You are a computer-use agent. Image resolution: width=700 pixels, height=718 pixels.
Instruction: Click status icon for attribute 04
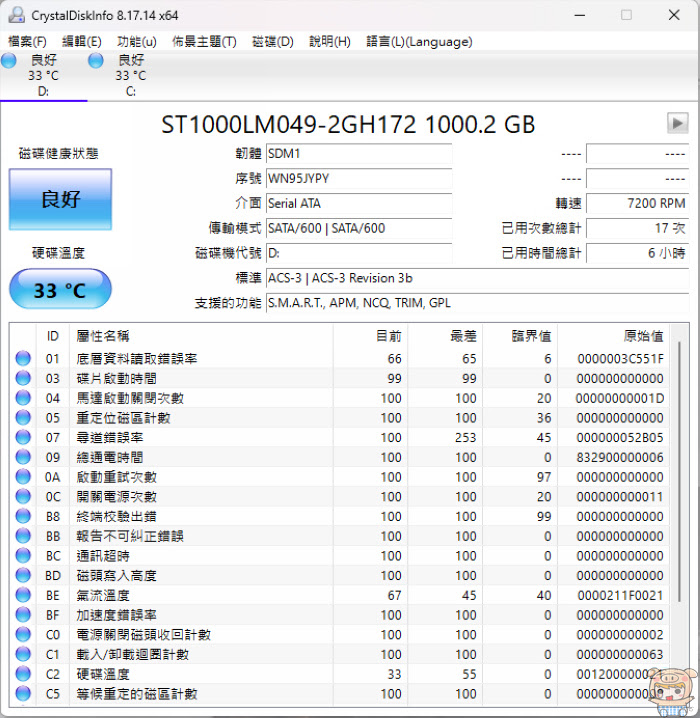(23, 397)
